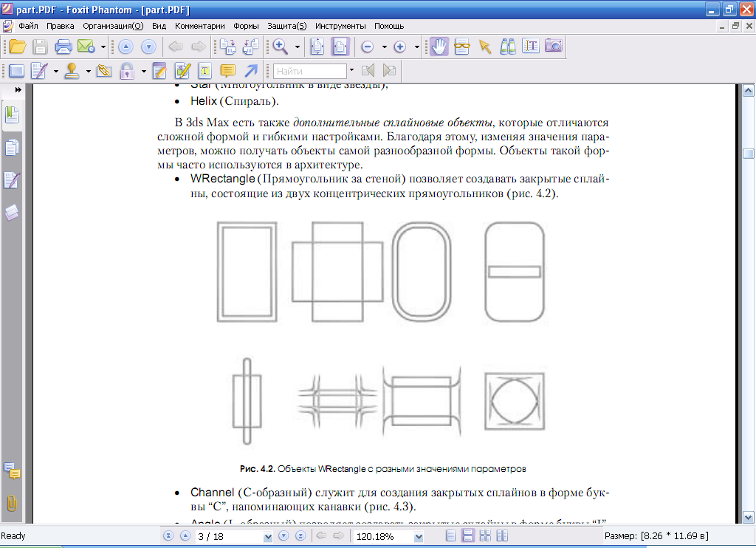756x548 pixels.
Task: Open the Помощь menu
Action: pyautogui.click(x=388, y=26)
